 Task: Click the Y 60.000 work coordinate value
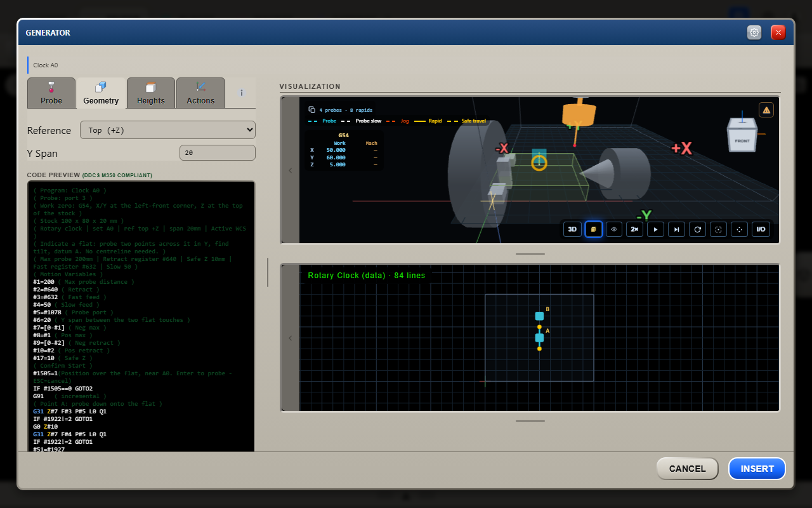(336, 157)
